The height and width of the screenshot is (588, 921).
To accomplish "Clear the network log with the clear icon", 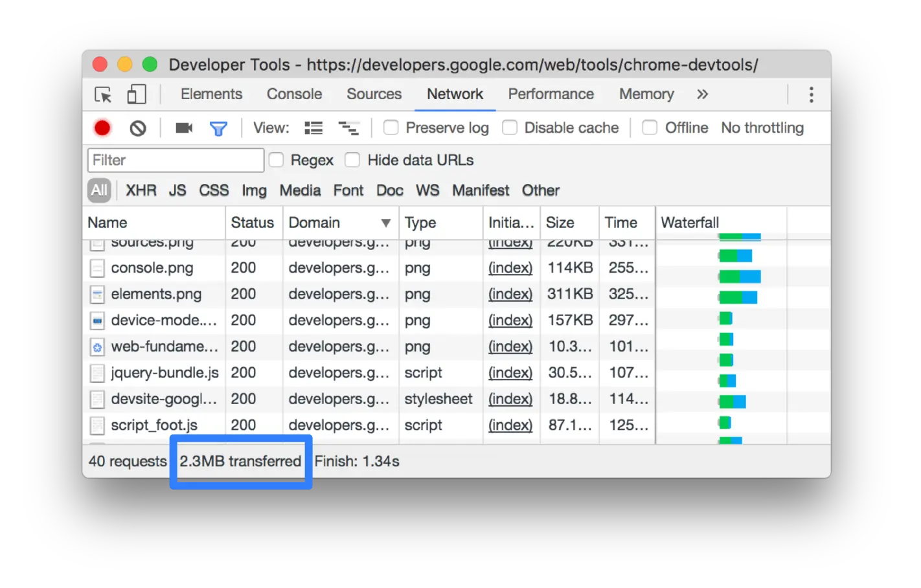I will [x=138, y=128].
